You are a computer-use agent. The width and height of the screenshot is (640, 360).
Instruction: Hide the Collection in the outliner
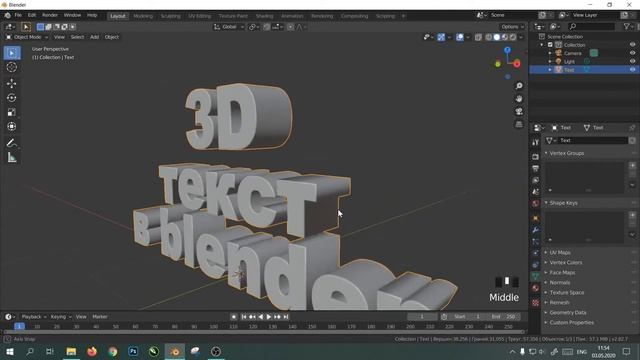(x=632, y=44)
